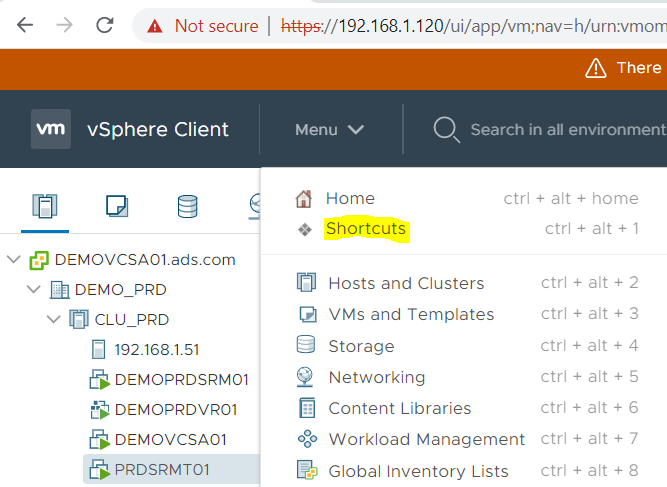Image resolution: width=667 pixels, height=487 pixels.
Task: Choose Home from the menu
Action: click(350, 198)
